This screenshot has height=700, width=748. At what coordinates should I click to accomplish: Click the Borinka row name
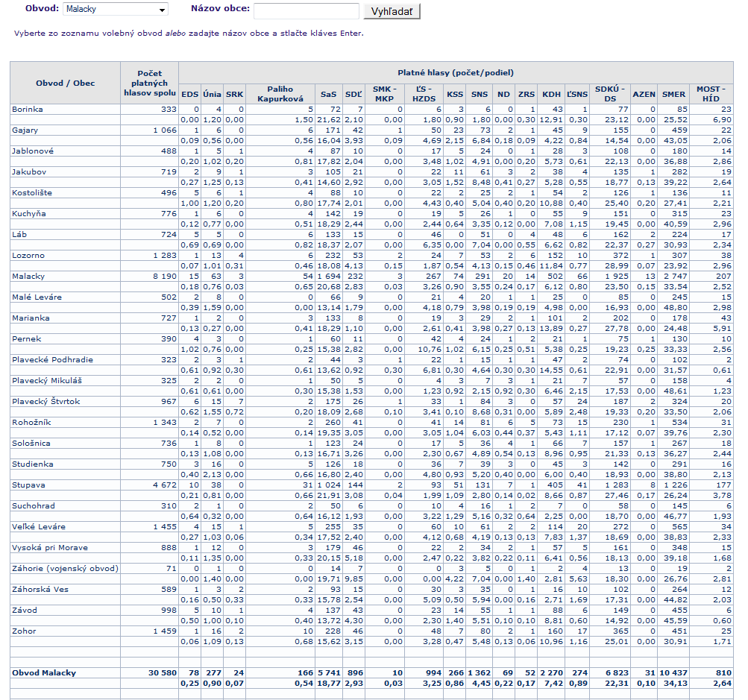28,109
